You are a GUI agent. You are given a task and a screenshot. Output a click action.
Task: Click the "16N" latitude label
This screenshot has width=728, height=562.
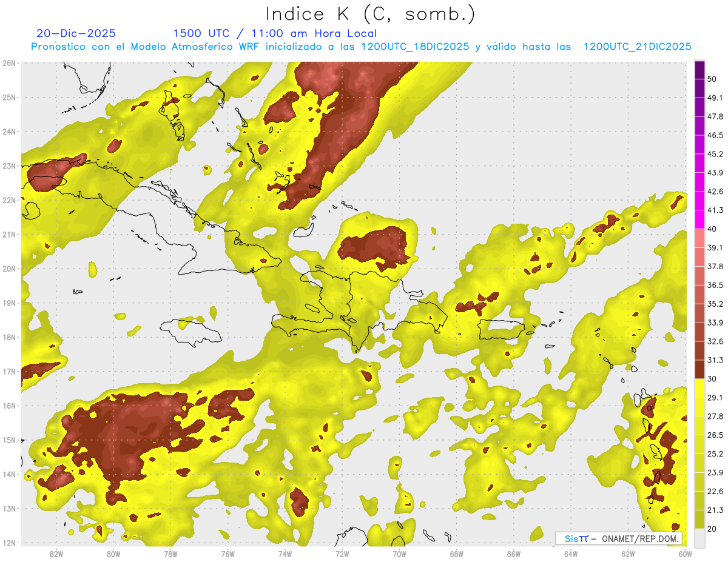pyautogui.click(x=10, y=406)
